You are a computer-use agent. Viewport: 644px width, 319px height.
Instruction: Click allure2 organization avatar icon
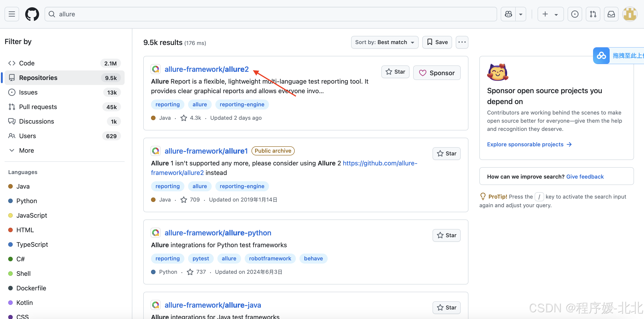pyautogui.click(x=156, y=69)
